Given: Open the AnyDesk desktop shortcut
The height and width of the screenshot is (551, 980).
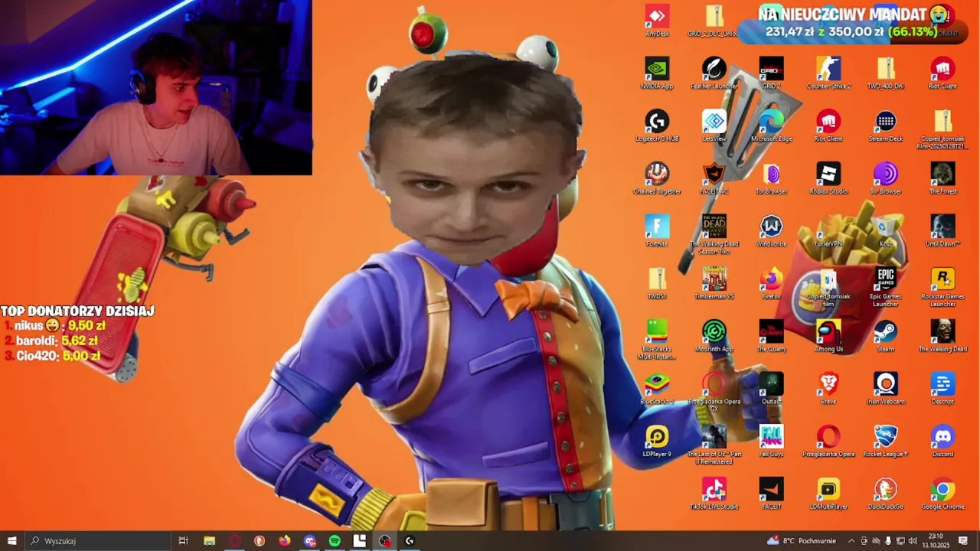Looking at the screenshot, I should pos(657,21).
